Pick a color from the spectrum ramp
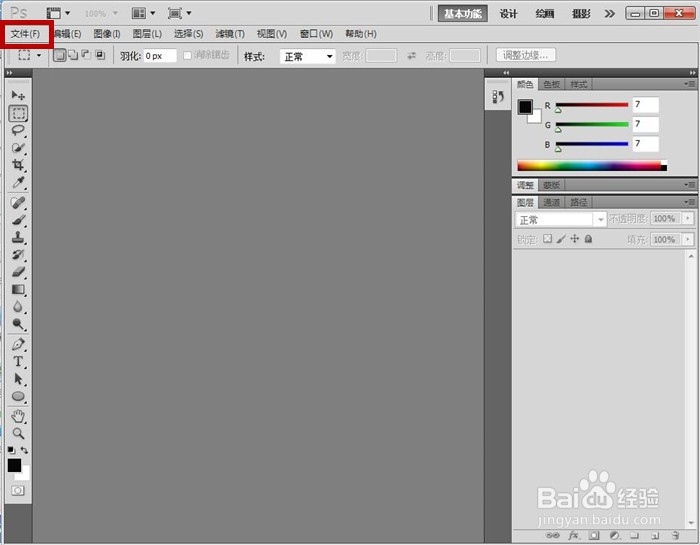The height and width of the screenshot is (545, 700). pos(592,166)
